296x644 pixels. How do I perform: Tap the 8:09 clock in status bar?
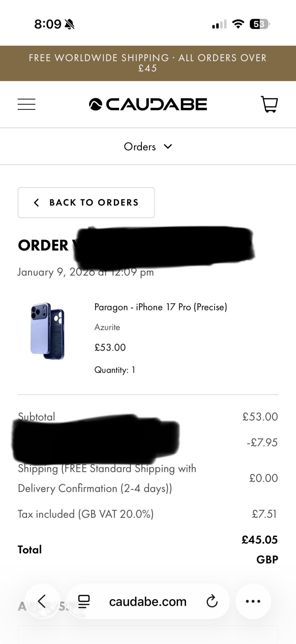click(x=48, y=24)
